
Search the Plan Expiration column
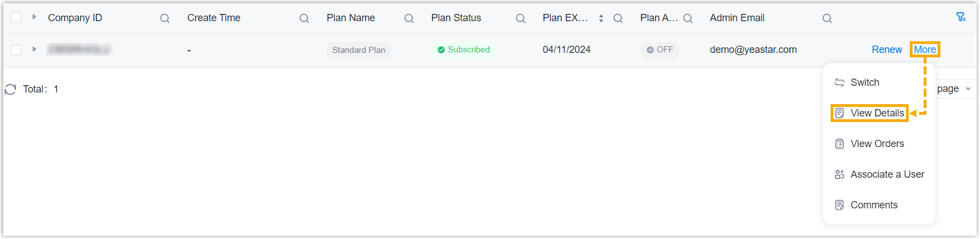(x=618, y=18)
